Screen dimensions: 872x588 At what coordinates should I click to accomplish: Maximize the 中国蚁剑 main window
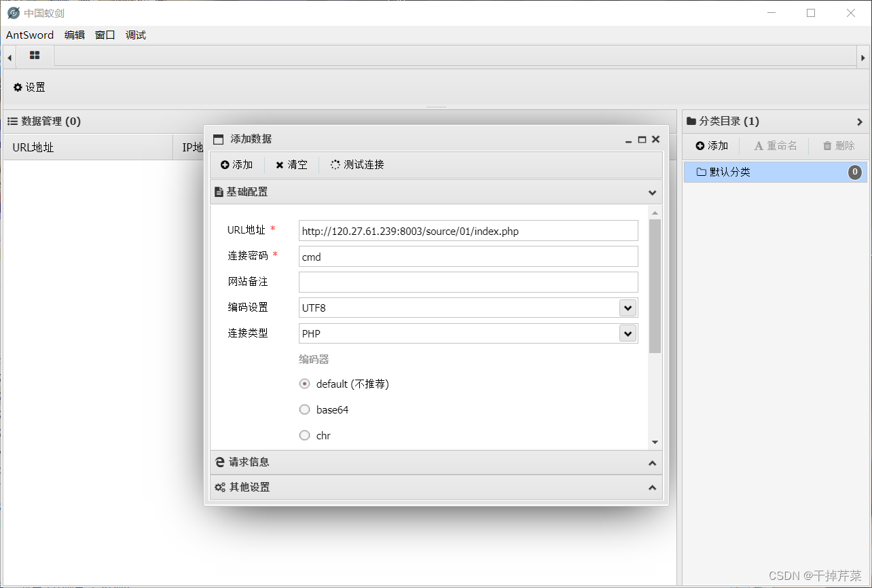[811, 13]
